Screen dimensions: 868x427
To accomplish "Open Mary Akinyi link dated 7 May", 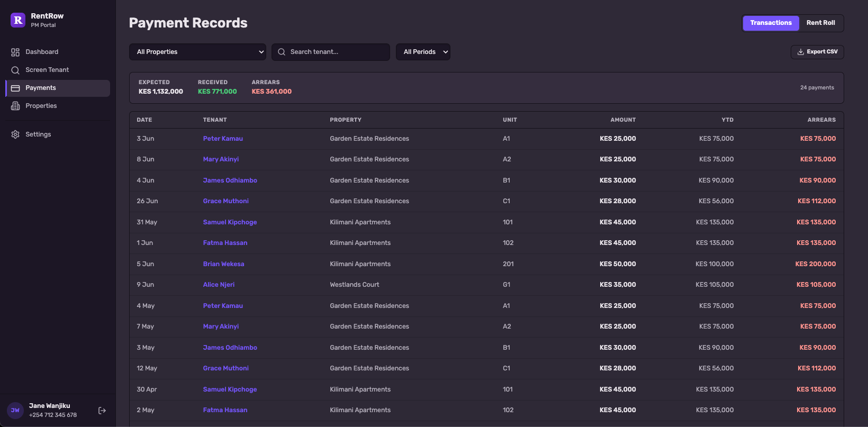I will tap(221, 326).
